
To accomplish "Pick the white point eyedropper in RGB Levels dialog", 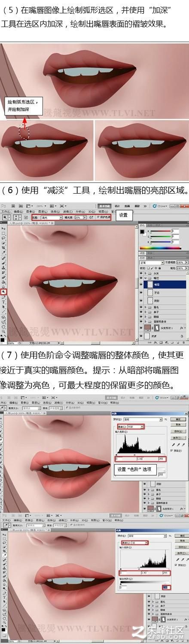I will coord(183,444).
